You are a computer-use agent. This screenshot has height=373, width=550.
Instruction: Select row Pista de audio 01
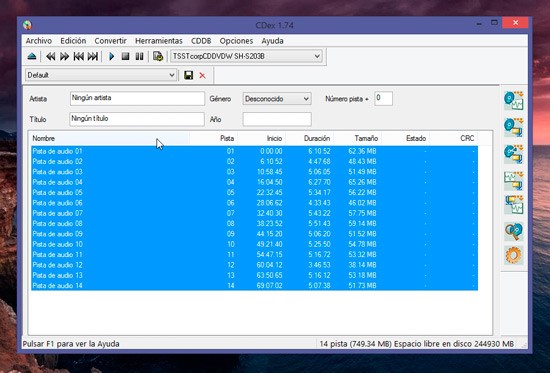point(254,151)
